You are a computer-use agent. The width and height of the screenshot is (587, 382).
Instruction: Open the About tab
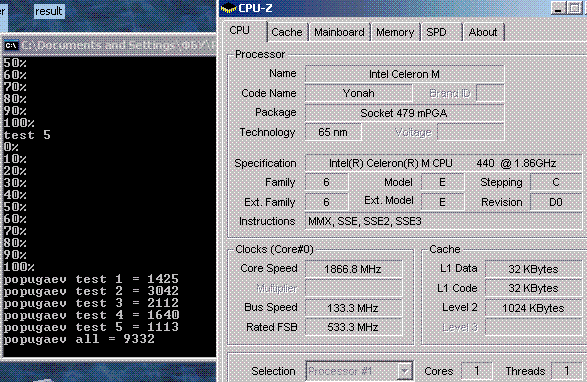click(x=483, y=32)
